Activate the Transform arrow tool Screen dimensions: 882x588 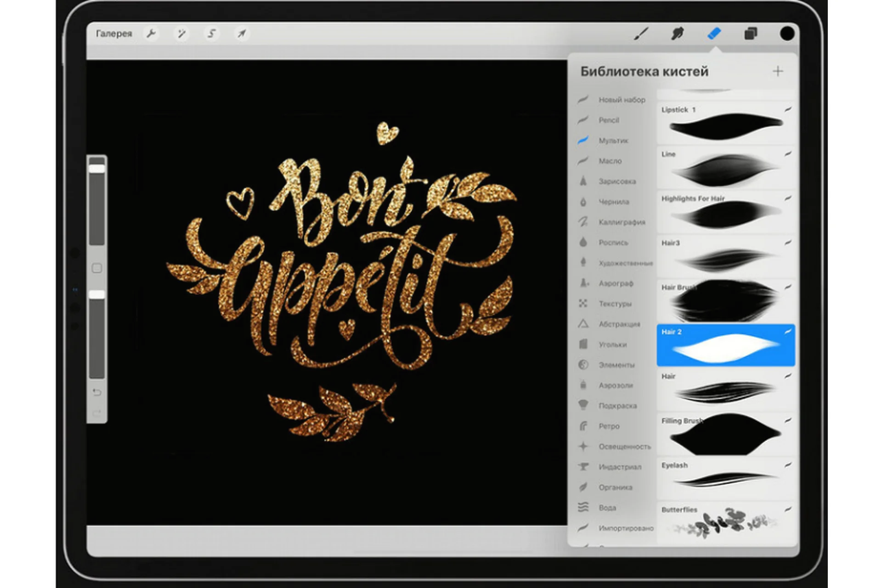coord(241,34)
